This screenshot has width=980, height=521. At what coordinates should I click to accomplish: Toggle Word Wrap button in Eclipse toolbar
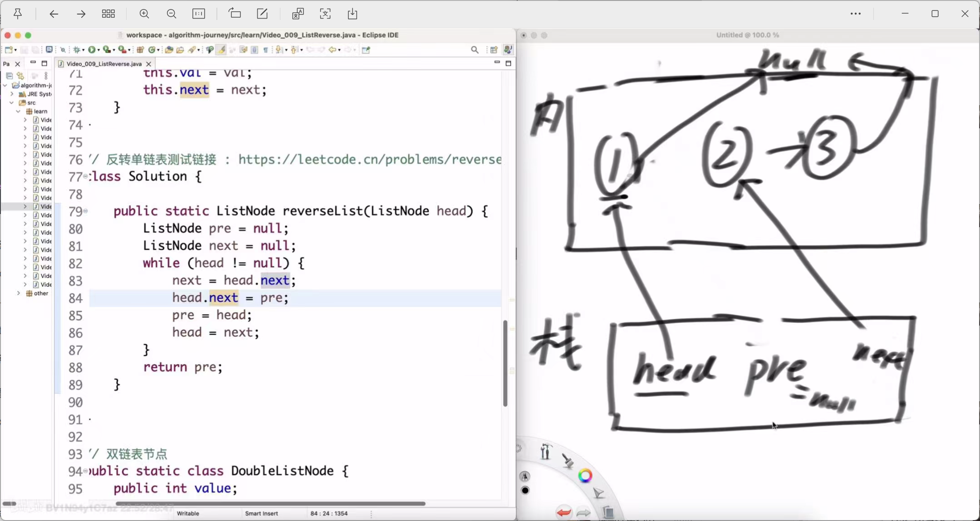pyautogui.click(x=243, y=50)
